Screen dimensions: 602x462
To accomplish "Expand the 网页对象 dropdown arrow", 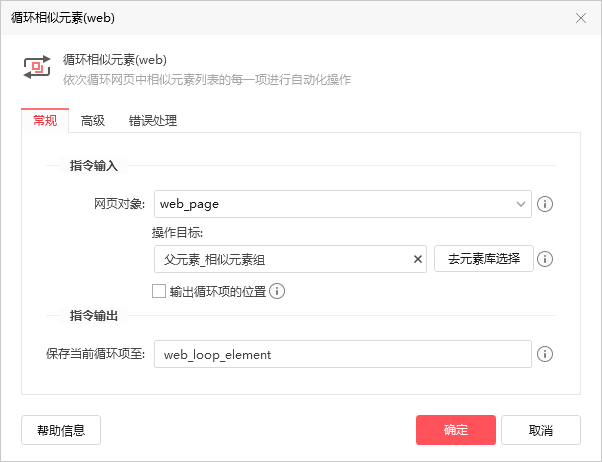I will pos(521,204).
